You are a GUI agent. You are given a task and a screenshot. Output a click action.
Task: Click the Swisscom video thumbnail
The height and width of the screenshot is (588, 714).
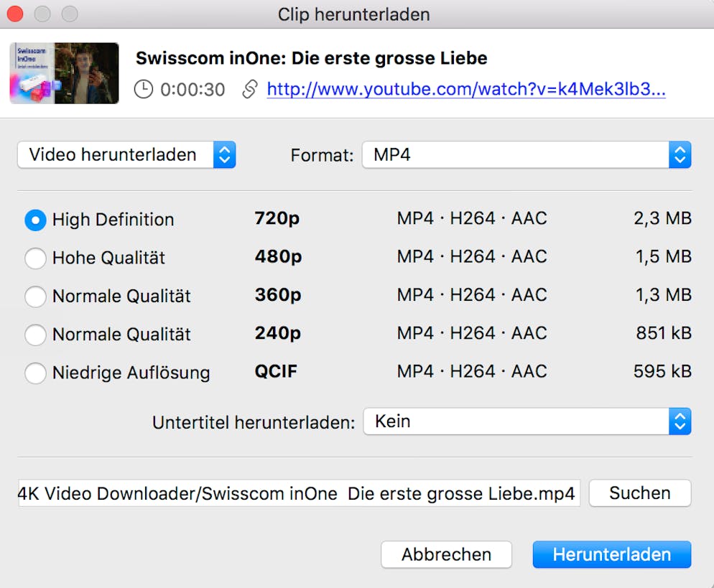tap(64, 73)
